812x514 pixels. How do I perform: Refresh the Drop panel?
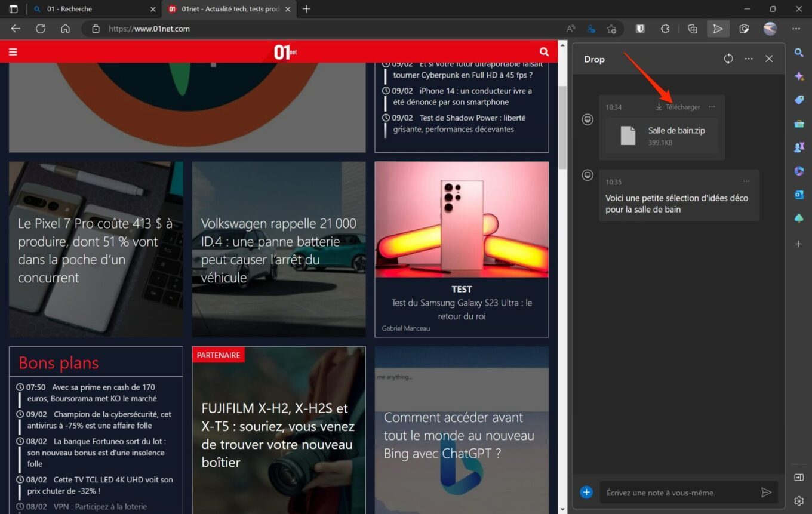coord(728,59)
